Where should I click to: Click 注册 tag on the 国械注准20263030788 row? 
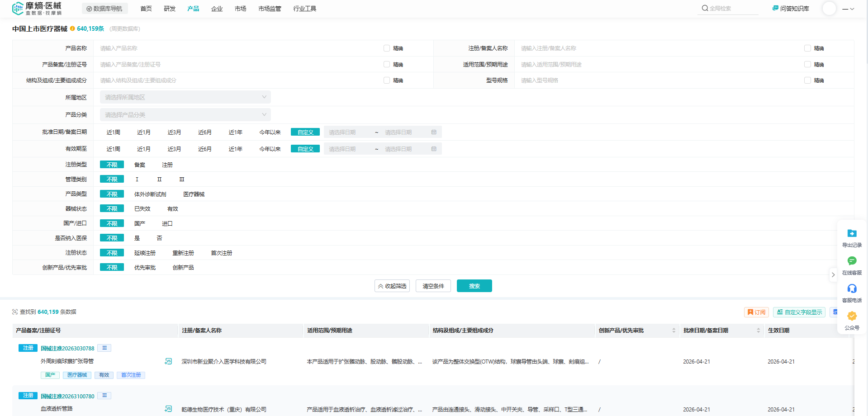(x=28, y=348)
